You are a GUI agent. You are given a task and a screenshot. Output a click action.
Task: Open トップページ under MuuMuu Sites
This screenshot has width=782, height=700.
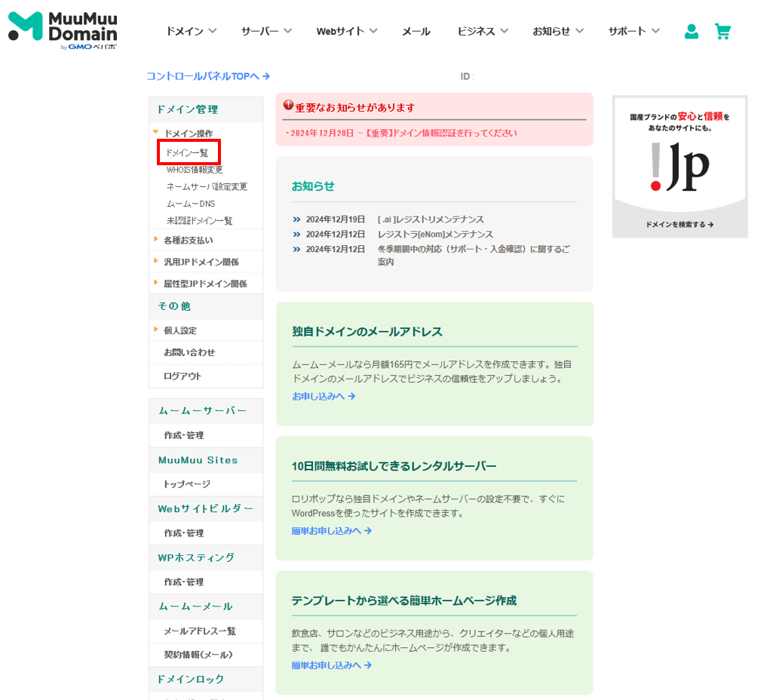tap(188, 484)
